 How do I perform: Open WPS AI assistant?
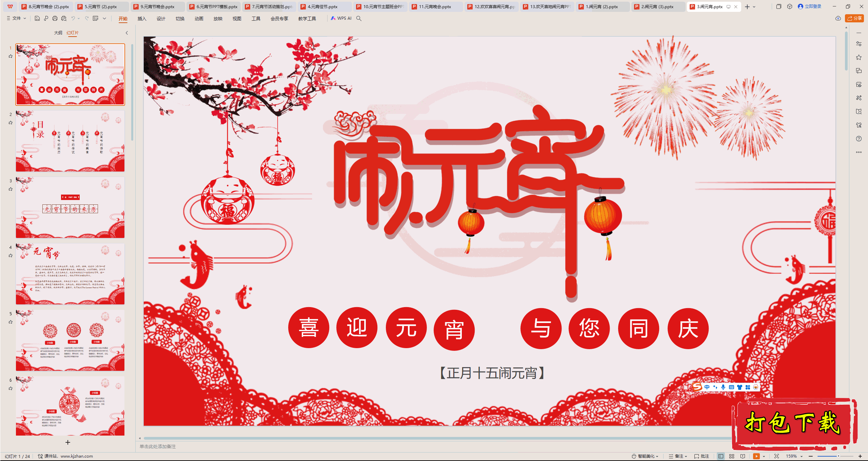341,18
